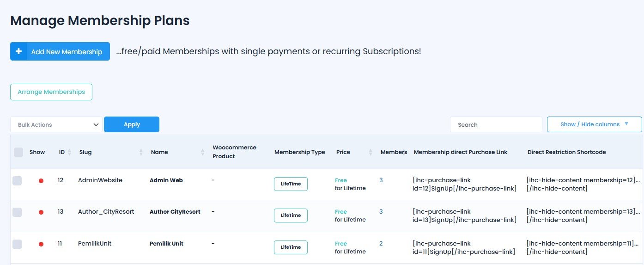Click the Arrange Memberships button
Image resolution: width=644 pixels, height=265 pixels.
[x=51, y=92]
